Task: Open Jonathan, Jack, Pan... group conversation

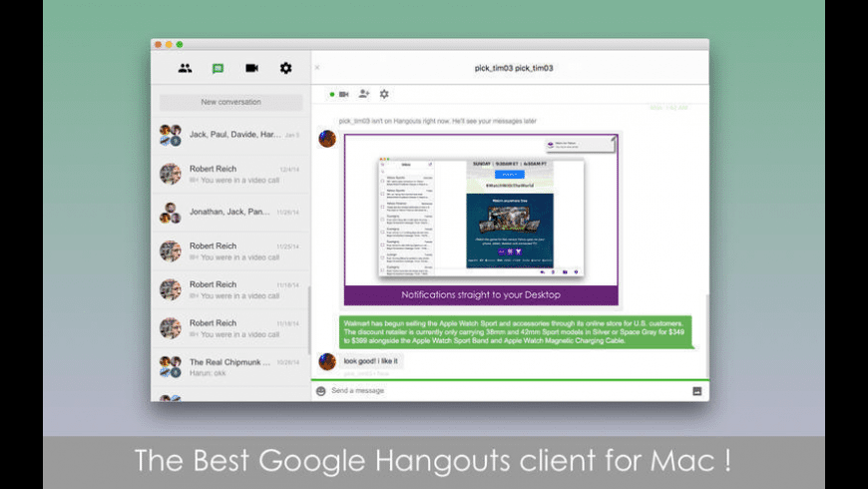Action: (x=230, y=213)
